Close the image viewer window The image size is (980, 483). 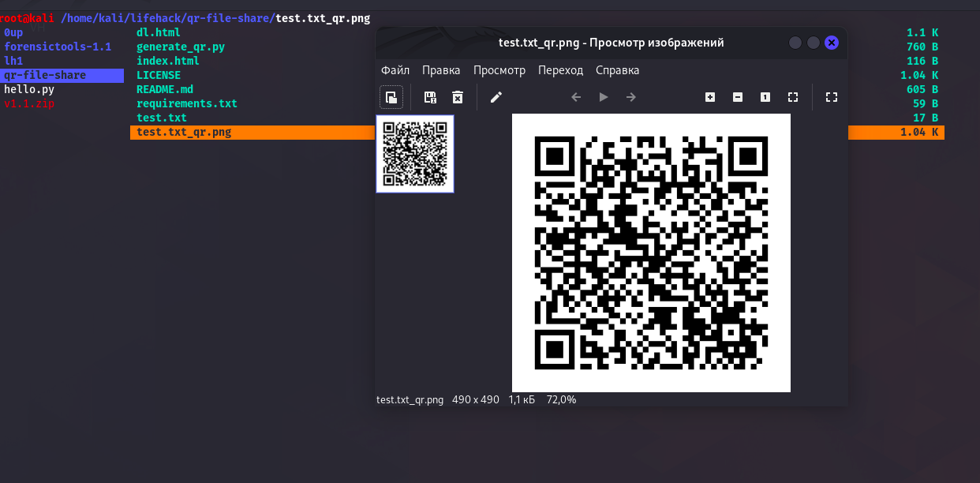point(832,43)
